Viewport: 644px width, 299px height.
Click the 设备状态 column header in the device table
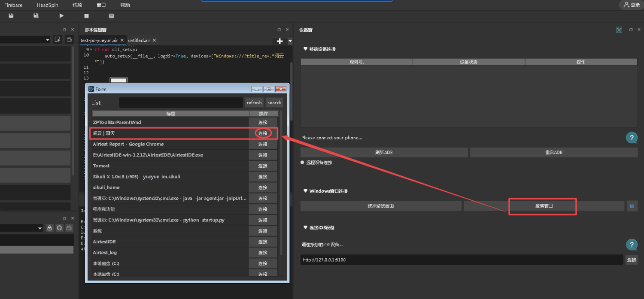coord(469,62)
